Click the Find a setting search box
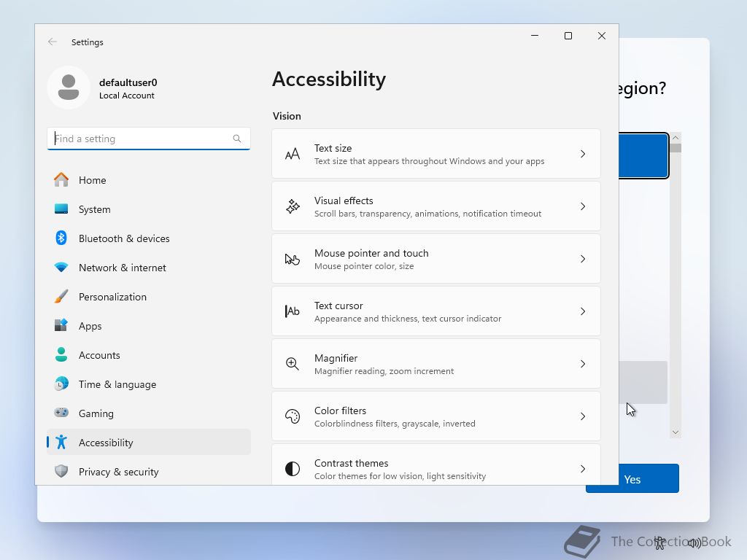Viewport: 747px width, 560px height. pyautogui.click(x=149, y=139)
